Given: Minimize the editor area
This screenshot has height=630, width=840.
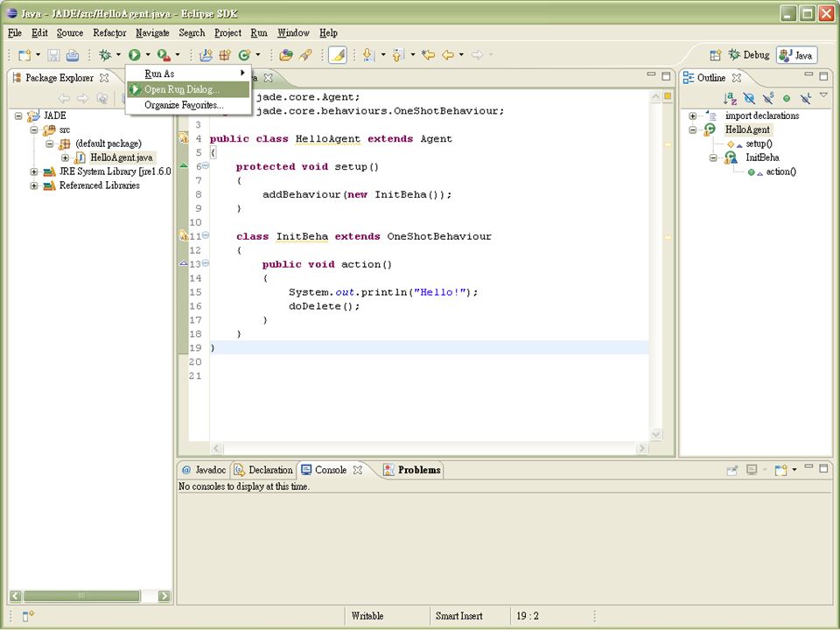Looking at the screenshot, I should coord(651,75).
